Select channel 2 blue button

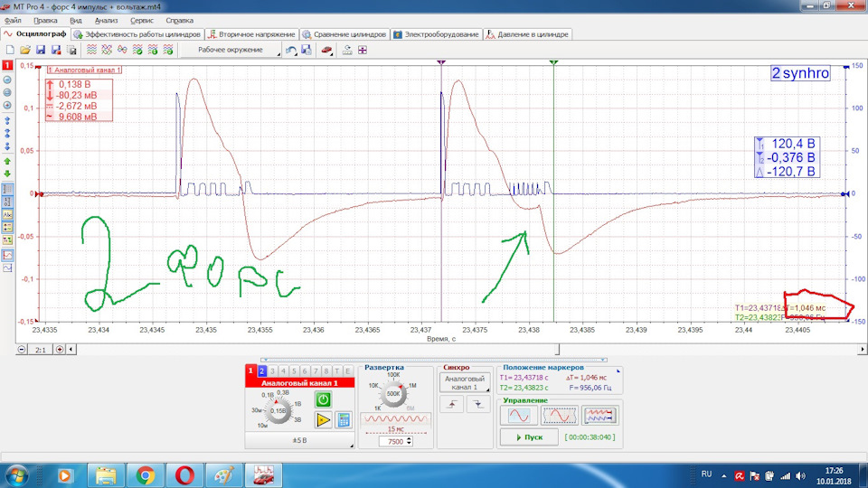(262, 371)
